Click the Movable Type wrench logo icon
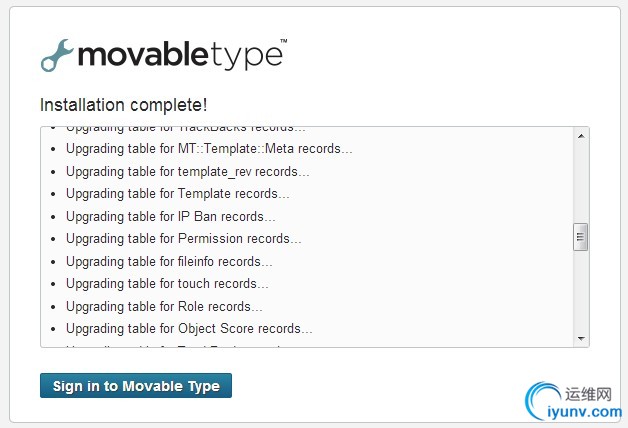The width and height of the screenshot is (628, 428). [57, 55]
